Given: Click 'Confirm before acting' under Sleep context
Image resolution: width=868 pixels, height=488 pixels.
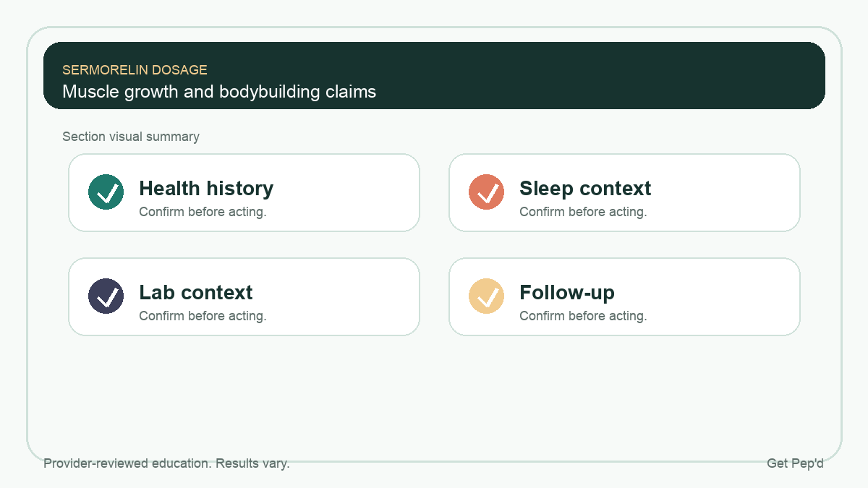Looking at the screenshot, I should (583, 212).
